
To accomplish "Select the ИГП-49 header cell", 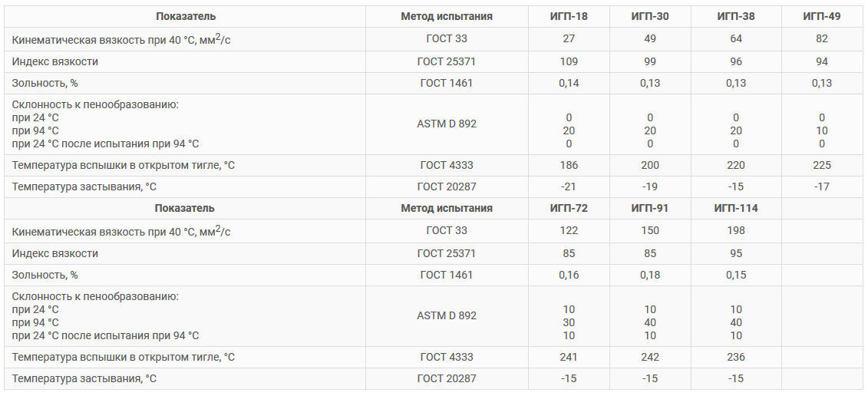I will (x=821, y=17).
